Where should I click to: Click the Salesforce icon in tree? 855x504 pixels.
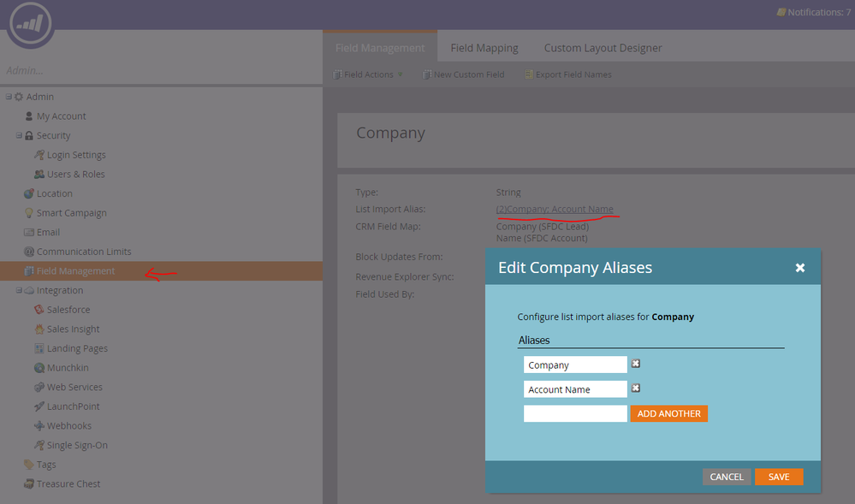39,309
